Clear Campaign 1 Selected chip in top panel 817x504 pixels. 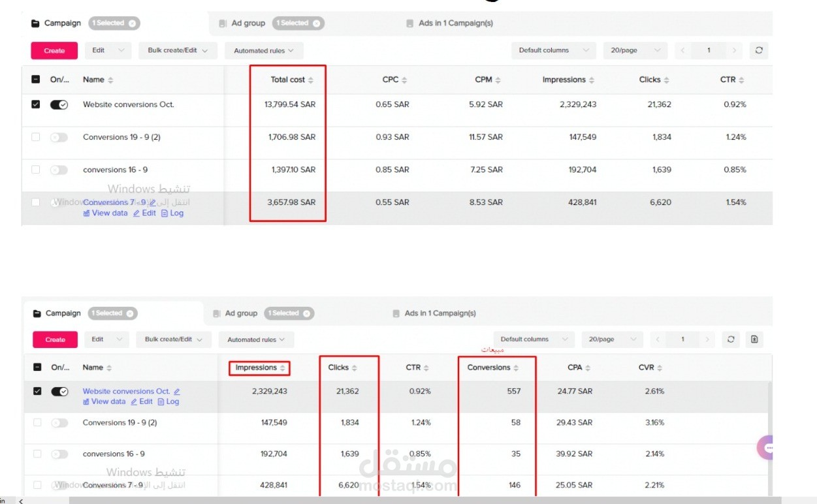133,24
